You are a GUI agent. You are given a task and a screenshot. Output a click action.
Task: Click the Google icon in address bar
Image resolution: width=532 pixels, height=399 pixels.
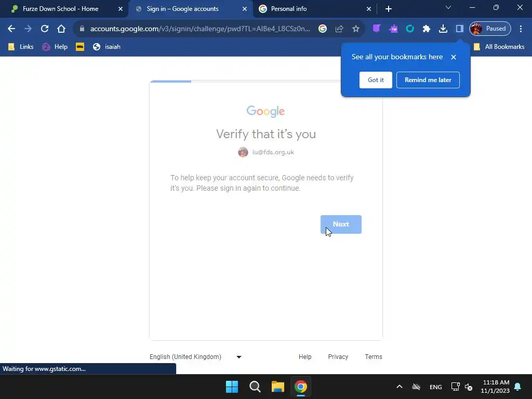322,29
